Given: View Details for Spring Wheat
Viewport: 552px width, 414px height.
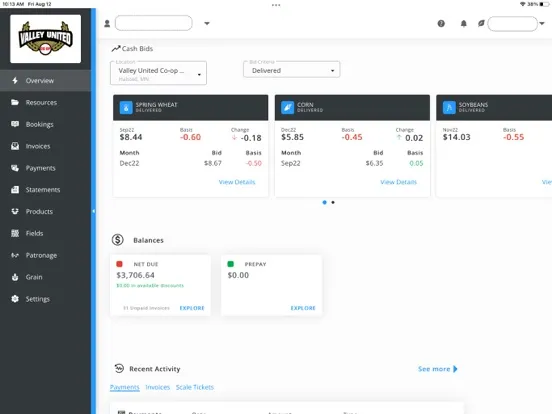Looking at the screenshot, I should tap(237, 182).
